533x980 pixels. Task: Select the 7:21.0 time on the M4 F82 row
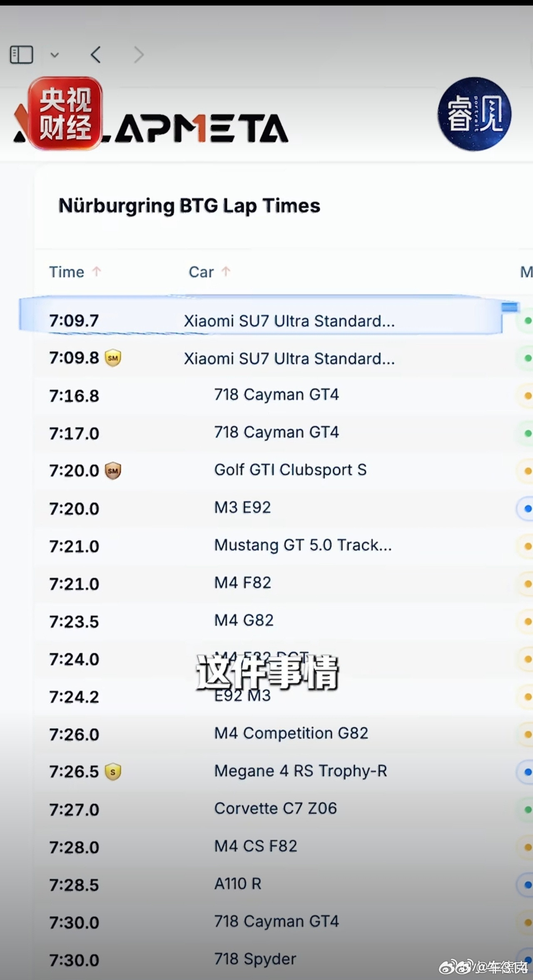[74, 584]
